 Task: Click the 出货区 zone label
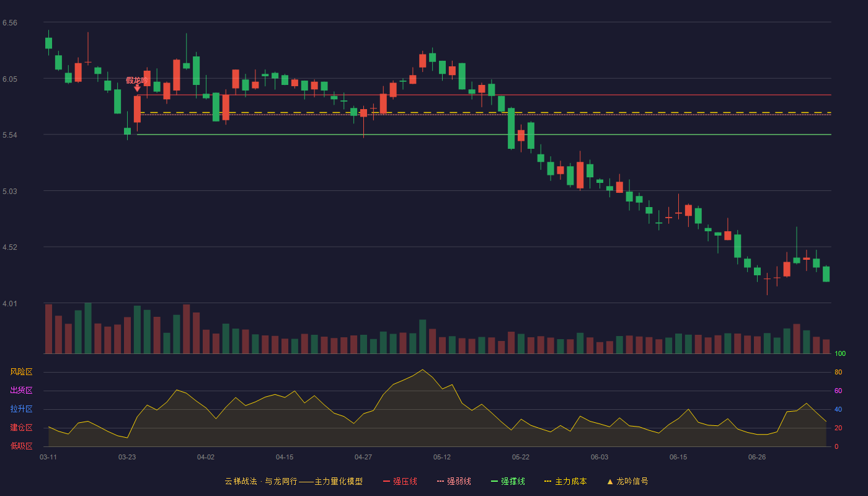tap(21, 391)
